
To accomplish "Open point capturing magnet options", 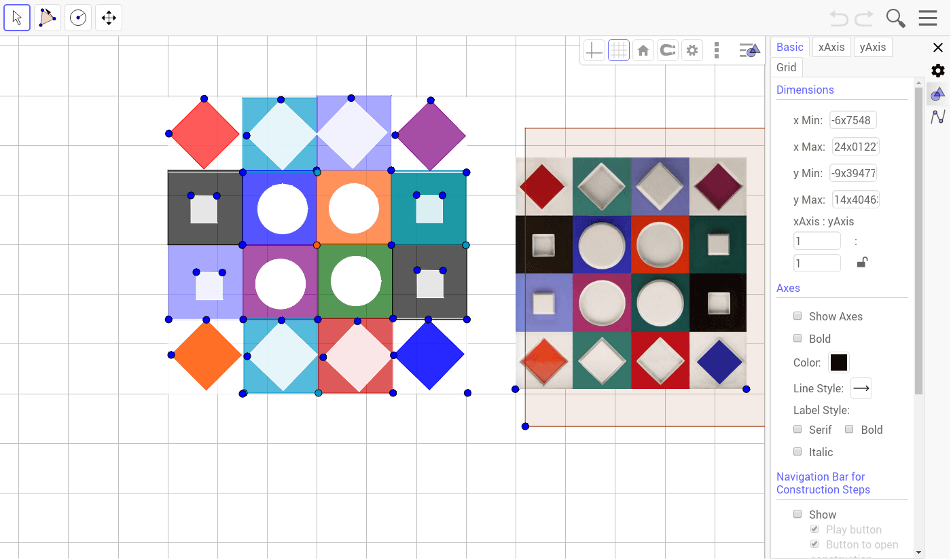I will 668,50.
